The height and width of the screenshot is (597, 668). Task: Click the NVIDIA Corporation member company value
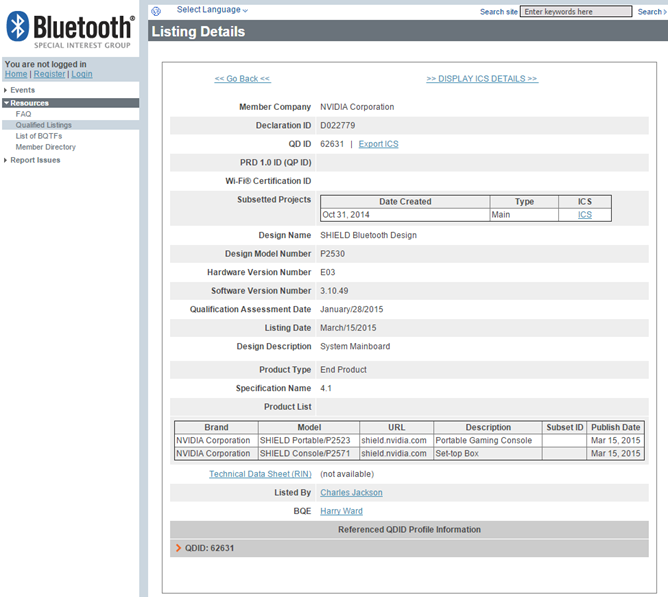(357, 107)
